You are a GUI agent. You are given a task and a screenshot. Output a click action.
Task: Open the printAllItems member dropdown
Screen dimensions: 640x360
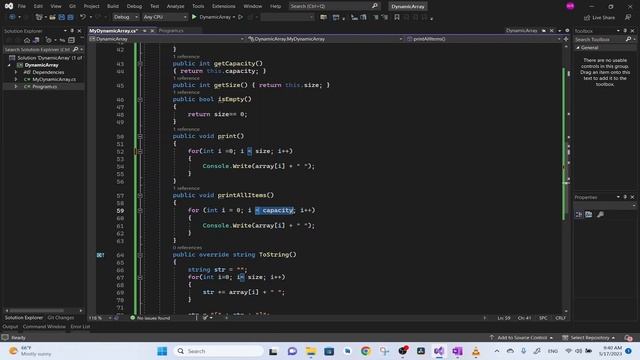coord(483,39)
